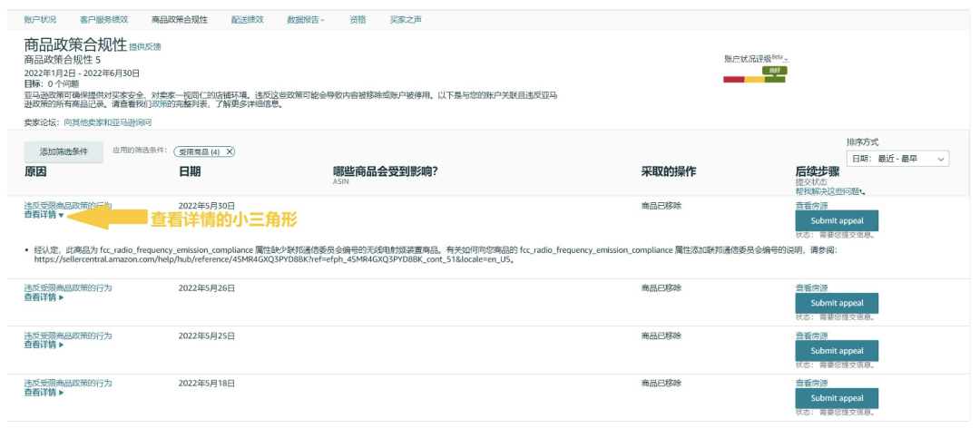Remove the 受限商品 (4) filter with X
The width and height of the screenshot is (980, 438).
[x=230, y=151]
